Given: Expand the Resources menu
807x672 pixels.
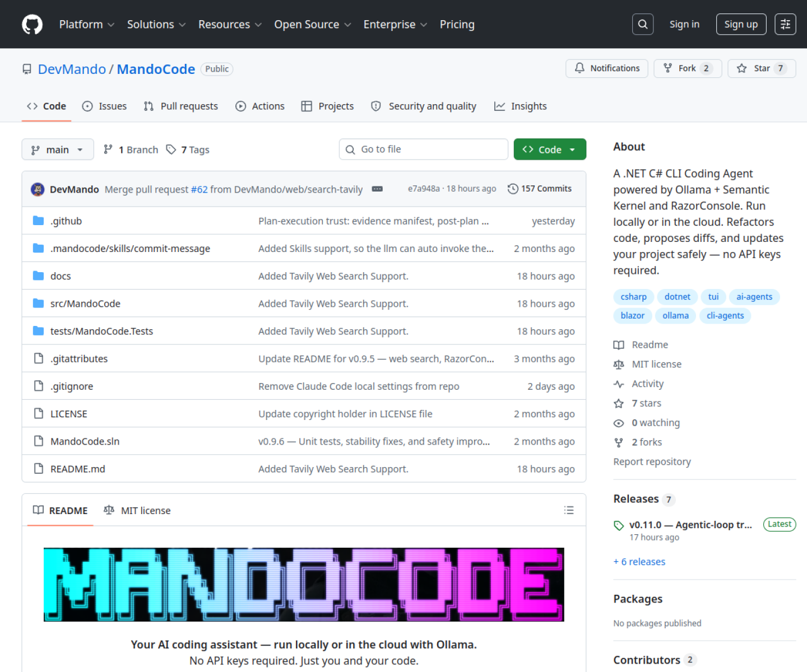Looking at the screenshot, I should 230,25.
